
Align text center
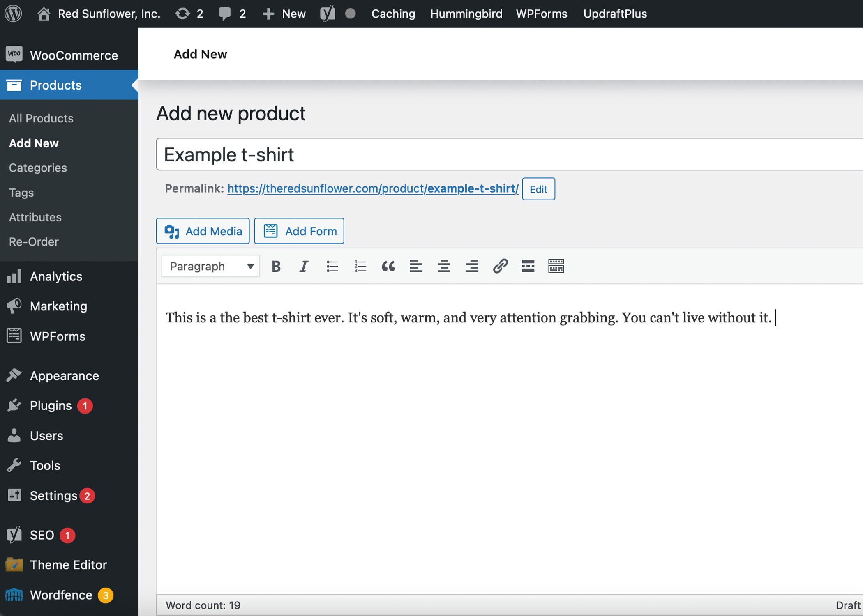pos(444,266)
